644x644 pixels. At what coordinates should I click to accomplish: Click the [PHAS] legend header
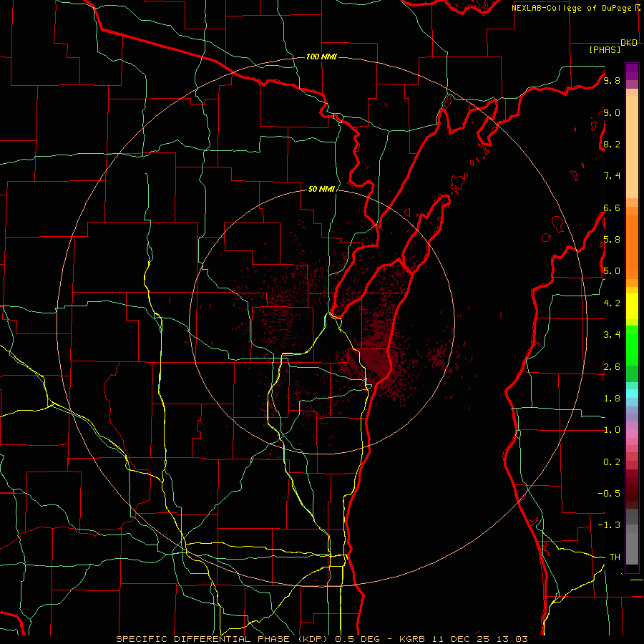605,49
